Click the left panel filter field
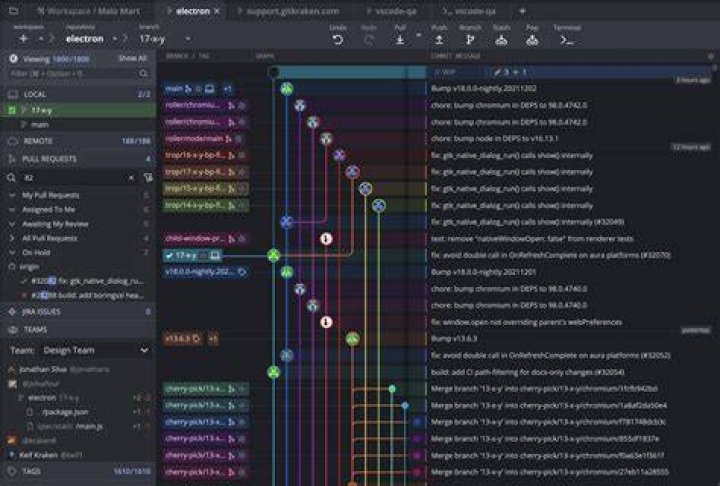Screen dimensions: 720x486 pyautogui.click(x=73, y=73)
